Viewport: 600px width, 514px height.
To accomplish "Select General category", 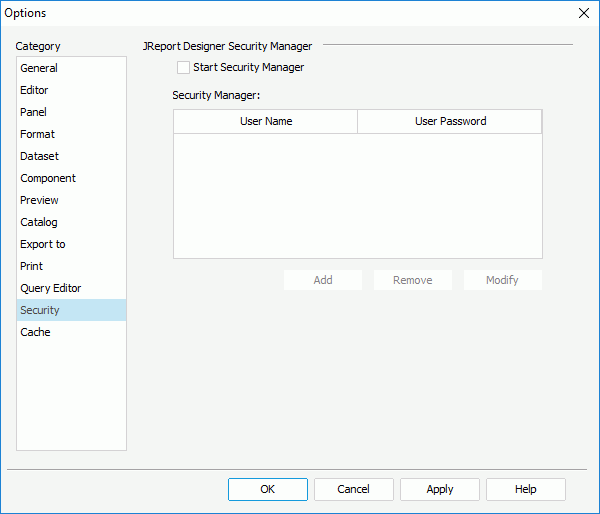I will pos(71,68).
